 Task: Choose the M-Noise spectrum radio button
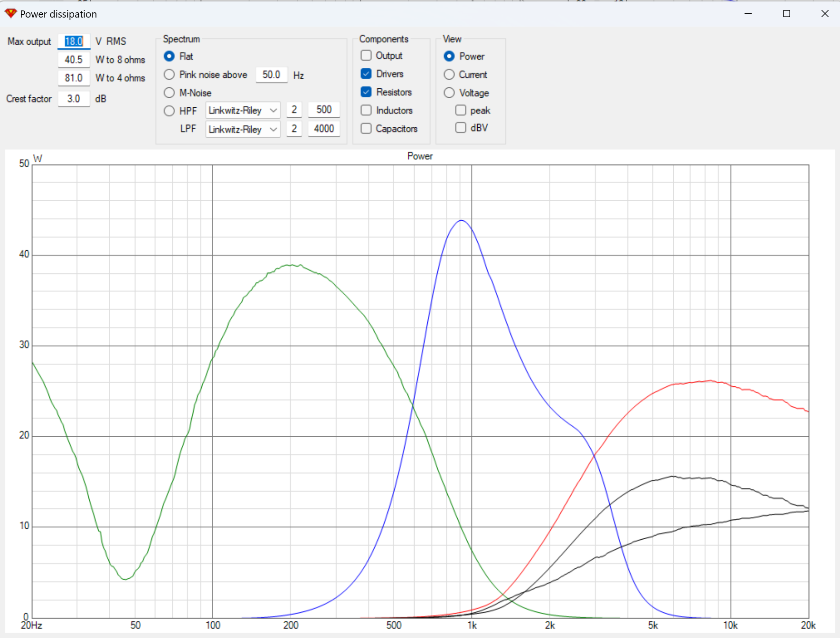169,93
